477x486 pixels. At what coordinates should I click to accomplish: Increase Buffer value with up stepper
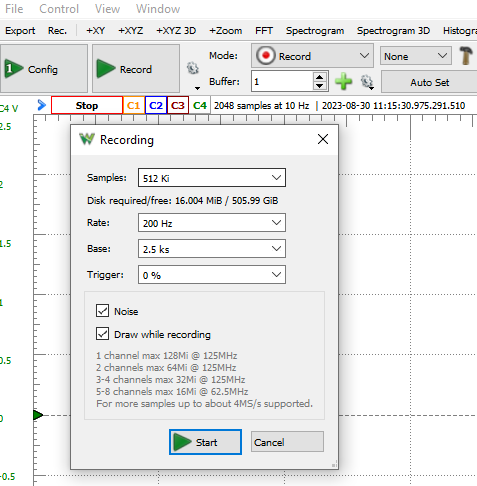[x=319, y=77]
